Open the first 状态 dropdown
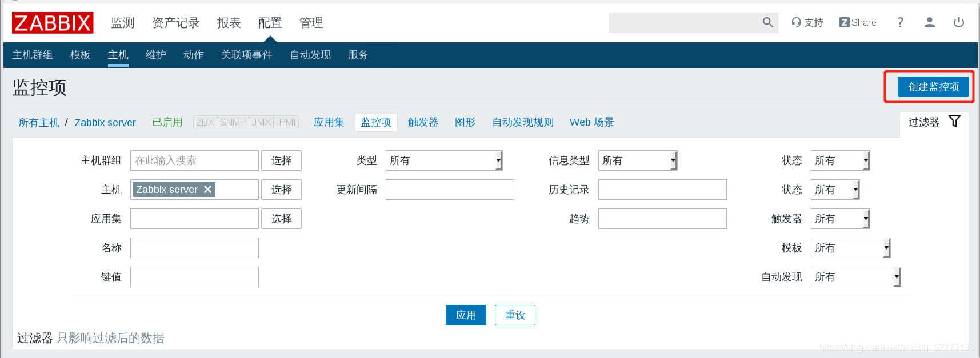The height and width of the screenshot is (358, 980). point(840,160)
